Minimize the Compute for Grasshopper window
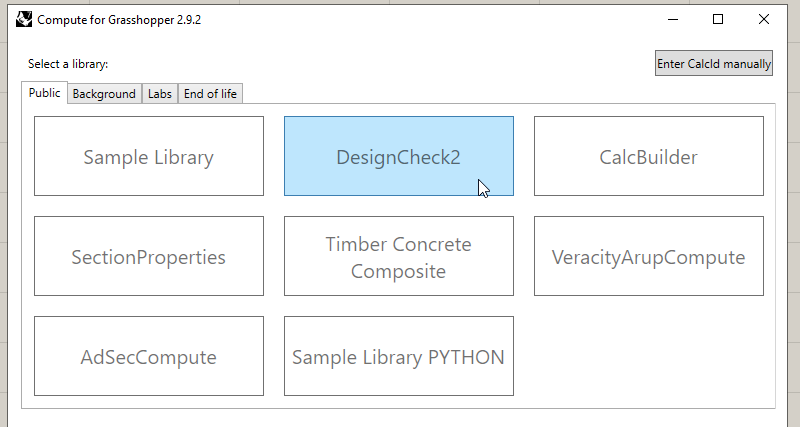Image resolution: width=800 pixels, height=427 pixels. tap(673, 19)
